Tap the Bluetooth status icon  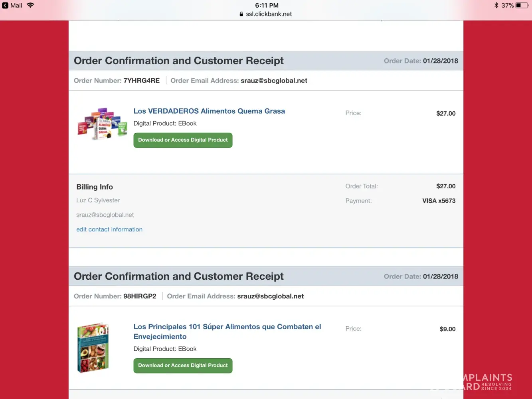[x=496, y=5]
